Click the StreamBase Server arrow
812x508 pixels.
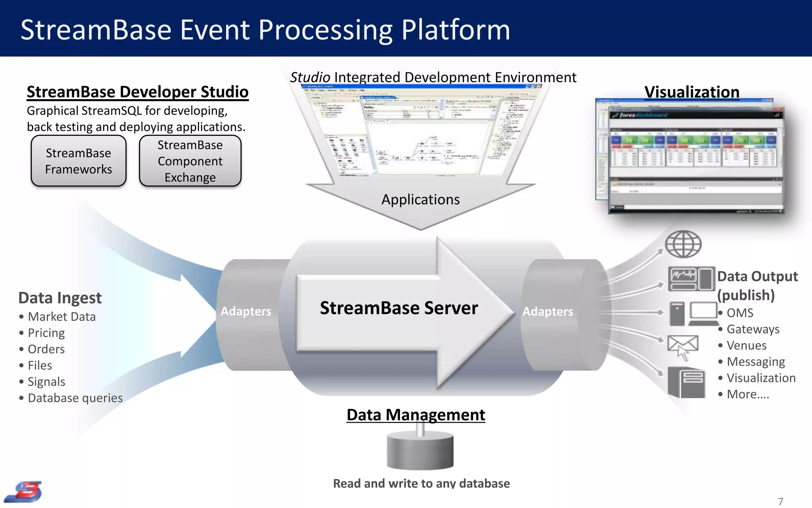[404, 314]
